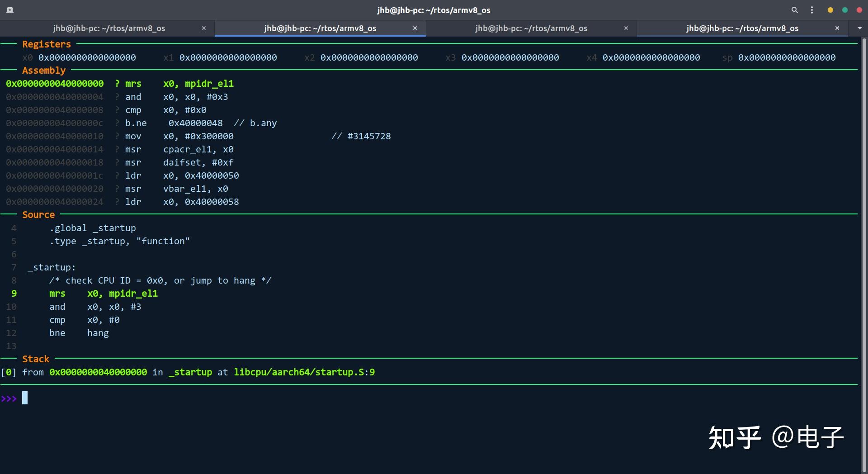The image size is (868, 474).
Task: Close the second terminal tab
Action: (x=415, y=28)
